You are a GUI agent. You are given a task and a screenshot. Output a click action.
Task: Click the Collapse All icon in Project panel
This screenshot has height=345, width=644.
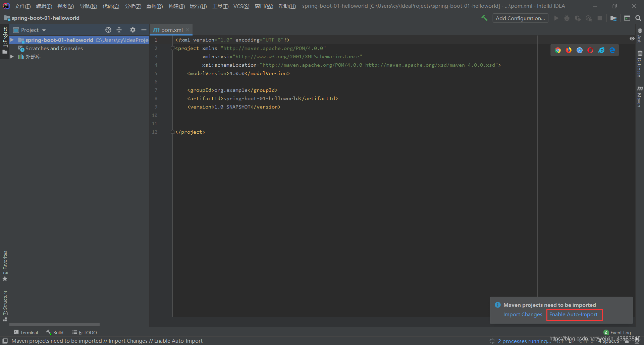coord(119,30)
